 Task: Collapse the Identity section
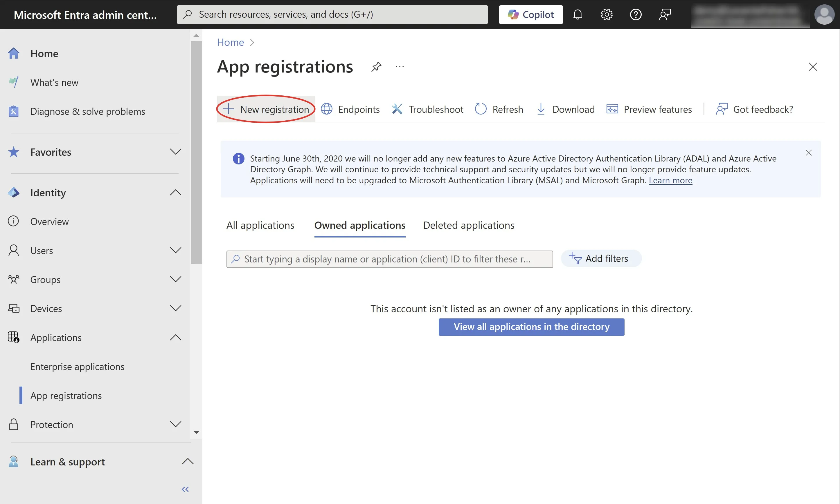175,193
